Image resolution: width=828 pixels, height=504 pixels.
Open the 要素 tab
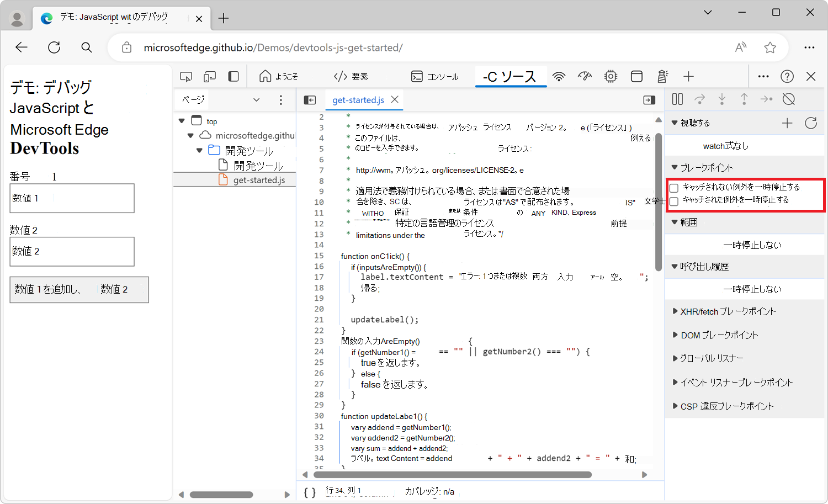(352, 76)
